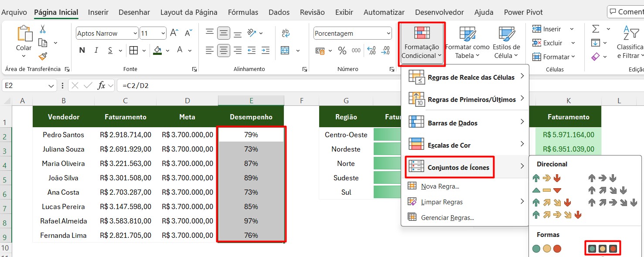Toggle center horizontal alignment

pyautogui.click(x=224, y=51)
